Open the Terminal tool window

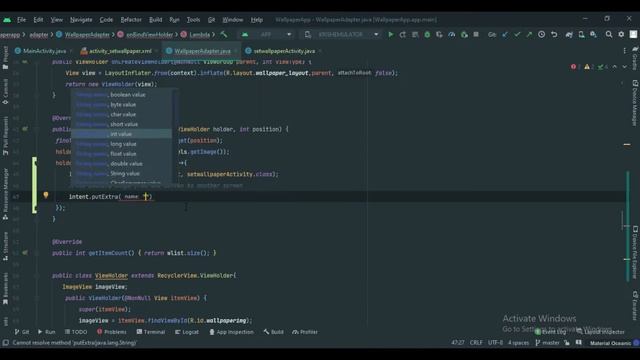tap(151, 332)
